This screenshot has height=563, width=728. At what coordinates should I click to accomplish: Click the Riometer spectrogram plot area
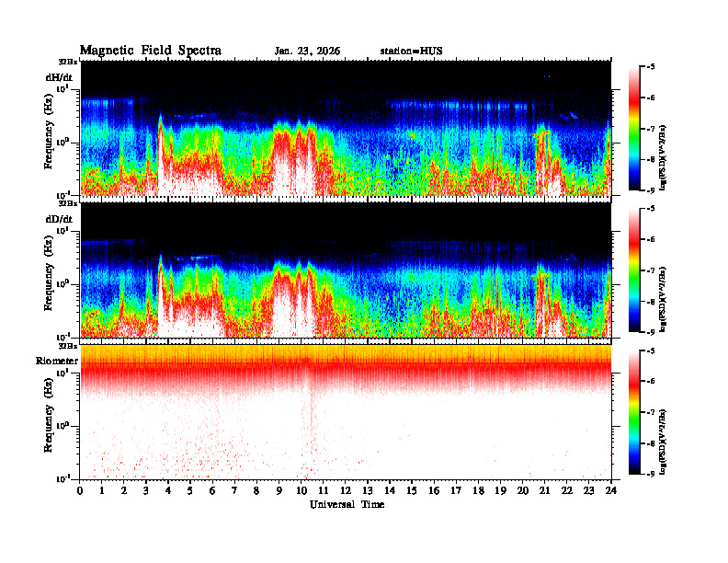click(x=346, y=412)
